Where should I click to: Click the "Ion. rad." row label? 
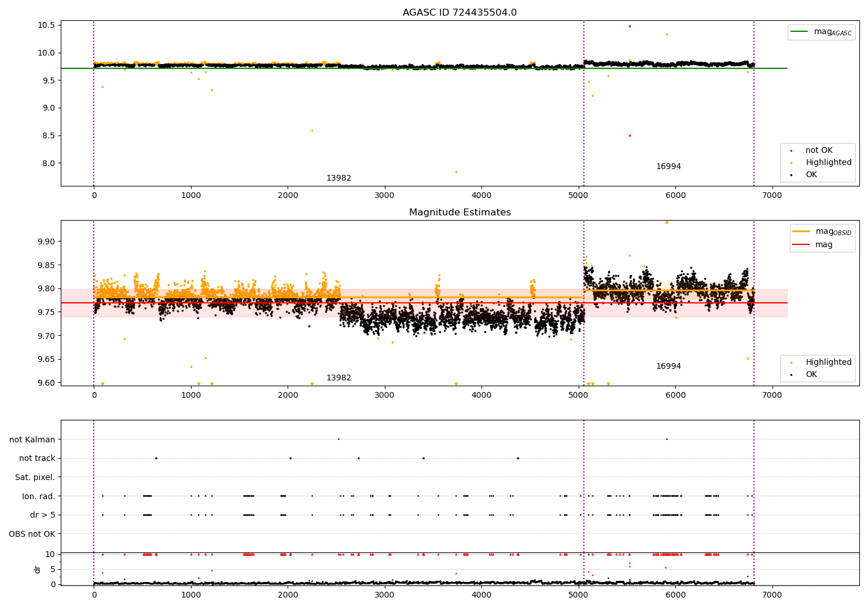pos(39,496)
